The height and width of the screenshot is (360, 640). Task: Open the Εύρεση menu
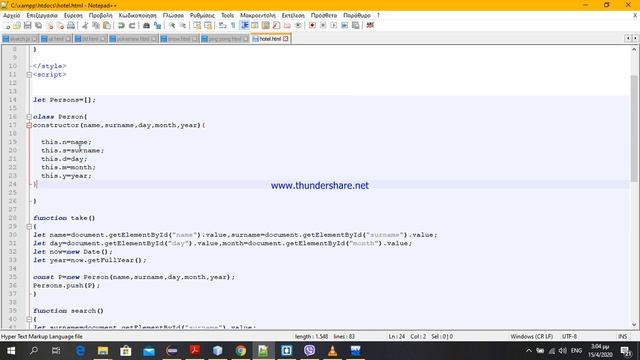coord(73,16)
